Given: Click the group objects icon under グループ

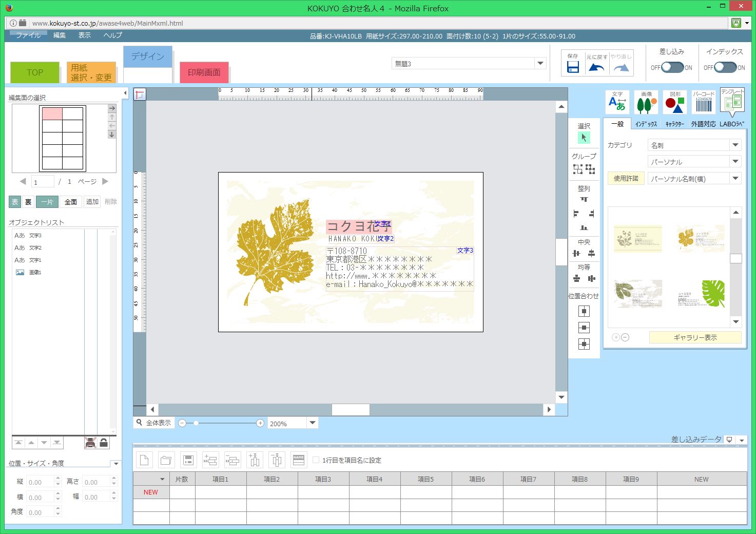Looking at the screenshot, I should [x=578, y=169].
